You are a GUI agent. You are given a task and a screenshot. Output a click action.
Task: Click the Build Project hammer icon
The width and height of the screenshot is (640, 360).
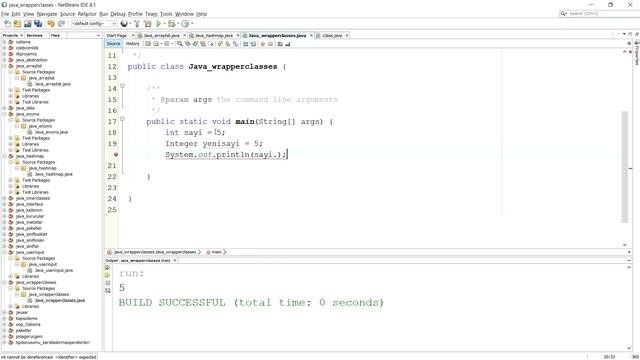pyautogui.click(x=137, y=24)
